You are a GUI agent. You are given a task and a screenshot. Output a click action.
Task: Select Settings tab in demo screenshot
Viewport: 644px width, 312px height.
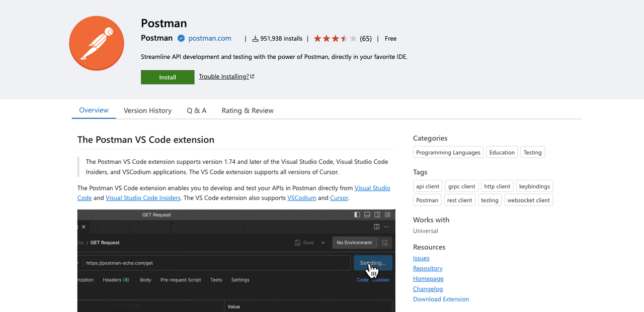pyautogui.click(x=240, y=280)
